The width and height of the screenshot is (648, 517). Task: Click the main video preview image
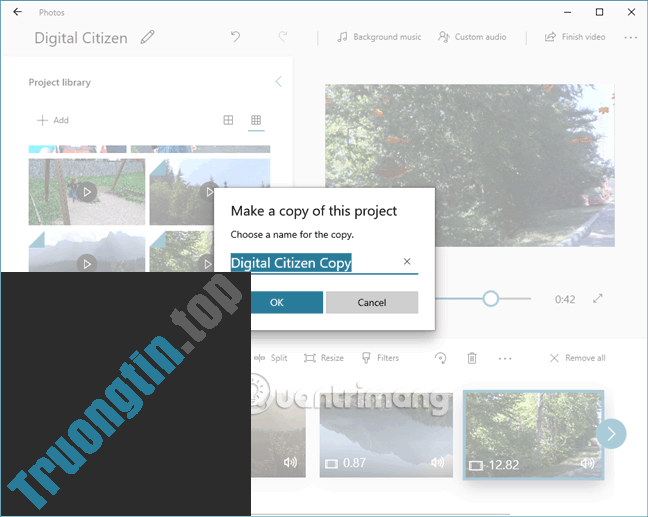pos(469,165)
